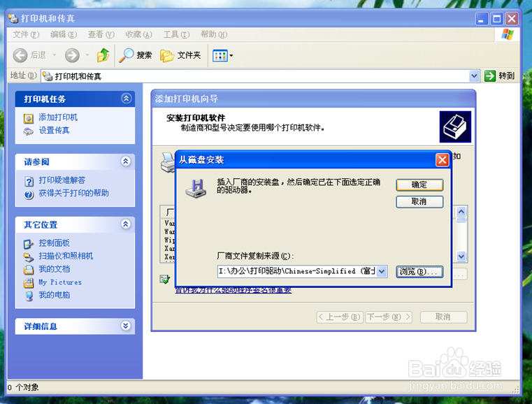Open the 工具 (Tools) menu
Screen dimensions: 532x404
[176, 35]
